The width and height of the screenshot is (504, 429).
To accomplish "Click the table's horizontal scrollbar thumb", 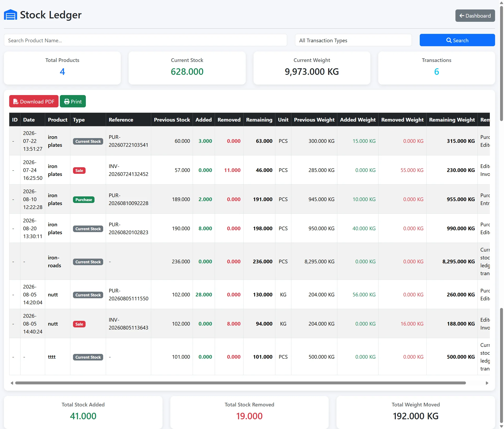I will (240, 383).
